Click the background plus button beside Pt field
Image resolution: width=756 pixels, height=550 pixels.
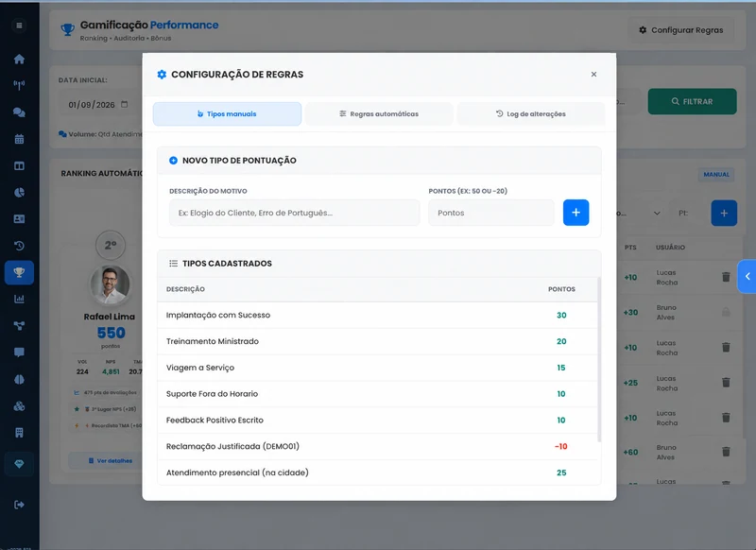pyautogui.click(x=724, y=213)
